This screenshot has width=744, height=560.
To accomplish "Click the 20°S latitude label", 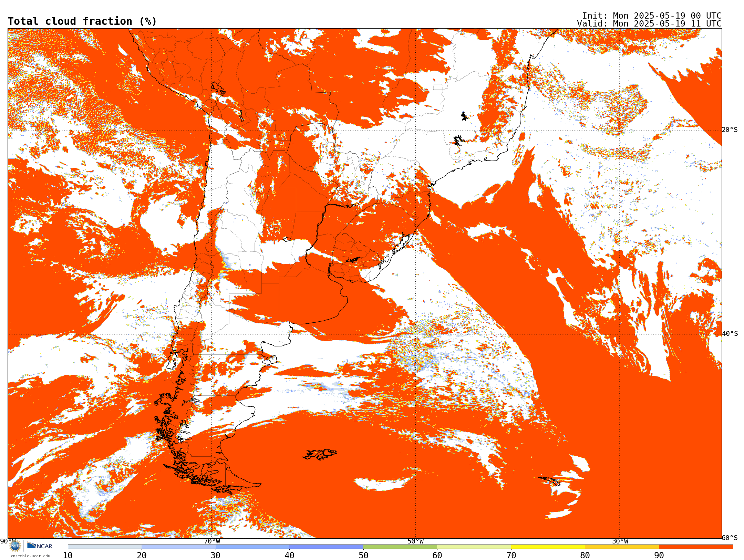I will click(x=730, y=130).
